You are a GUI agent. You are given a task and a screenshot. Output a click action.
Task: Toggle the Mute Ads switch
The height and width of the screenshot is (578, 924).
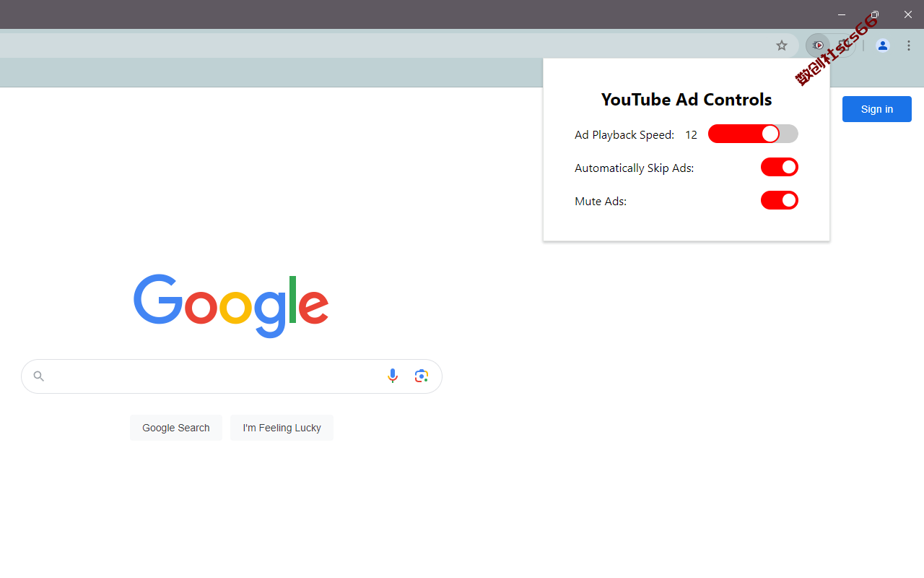point(780,200)
